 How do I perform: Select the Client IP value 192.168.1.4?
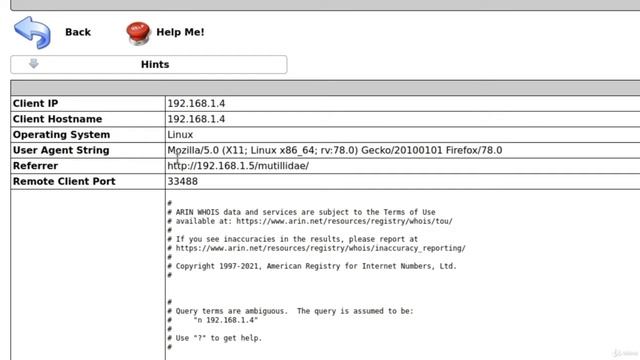pos(196,104)
